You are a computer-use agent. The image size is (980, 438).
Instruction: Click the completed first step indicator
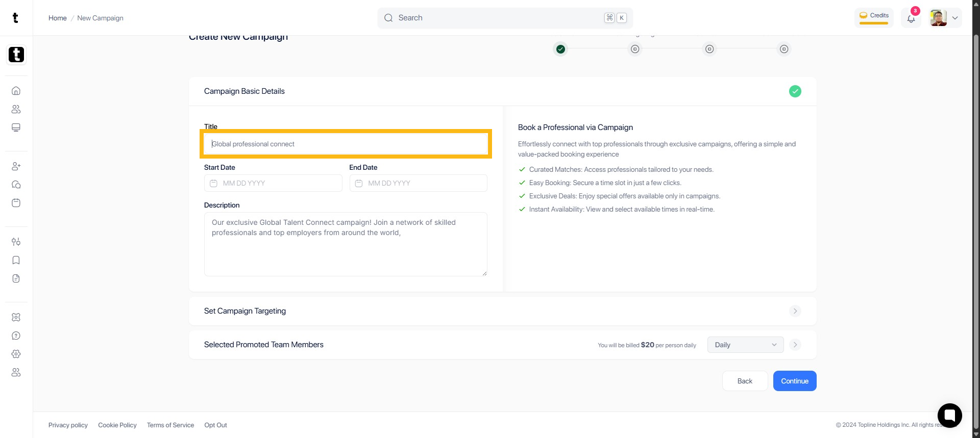pyautogui.click(x=560, y=49)
